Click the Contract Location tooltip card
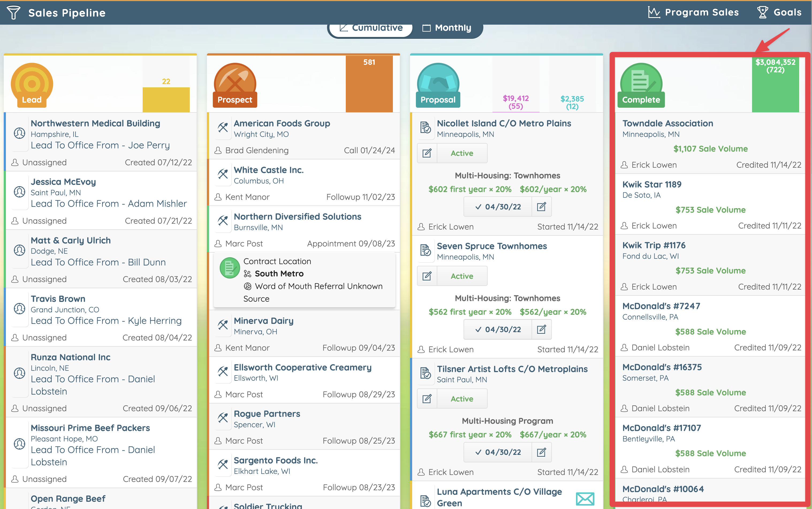 (x=304, y=280)
